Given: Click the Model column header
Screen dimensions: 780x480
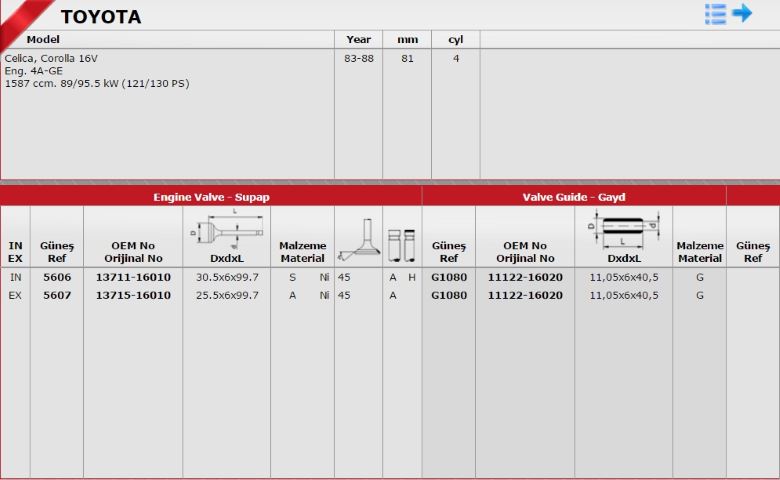Looking at the screenshot, I should point(43,39).
